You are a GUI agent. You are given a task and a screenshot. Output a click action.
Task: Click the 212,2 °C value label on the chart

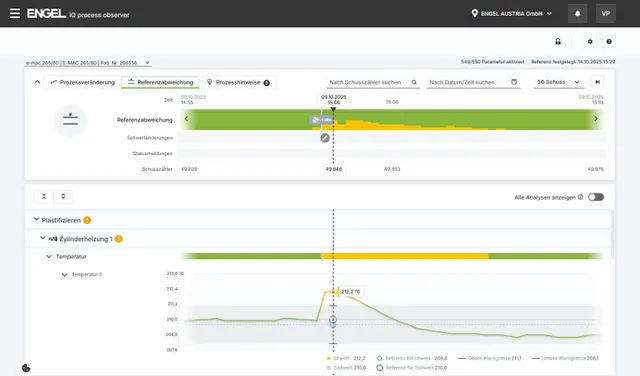coord(351,291)
